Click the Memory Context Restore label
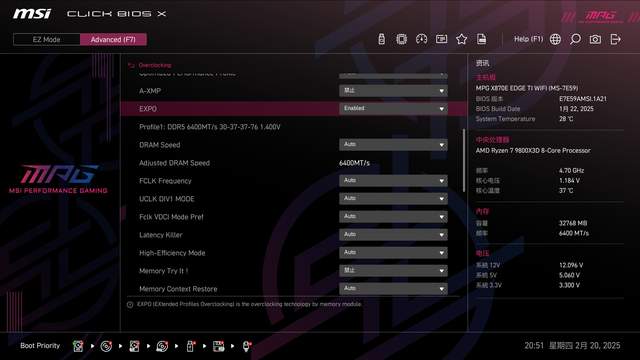The height and width of the screenshot is (360, 640). tap(178, 289)
